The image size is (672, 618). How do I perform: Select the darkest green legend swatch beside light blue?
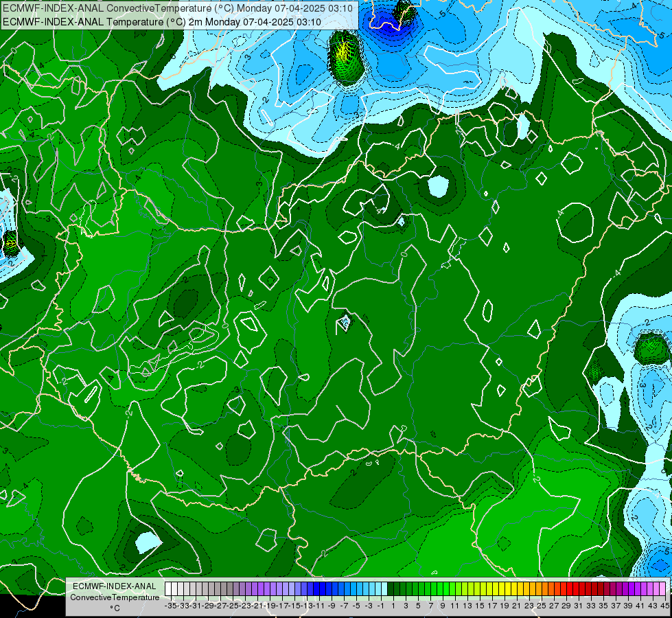pyautogui.click(x=391, y=589)
